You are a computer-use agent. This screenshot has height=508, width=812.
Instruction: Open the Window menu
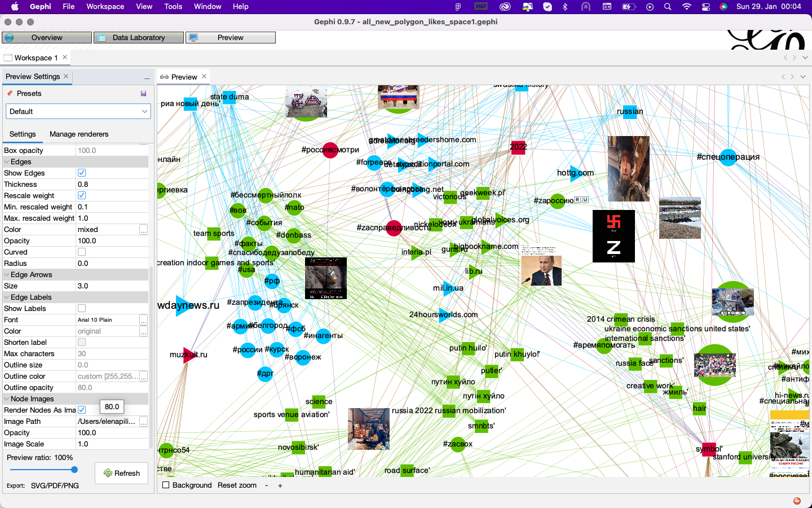pos(208,6)
